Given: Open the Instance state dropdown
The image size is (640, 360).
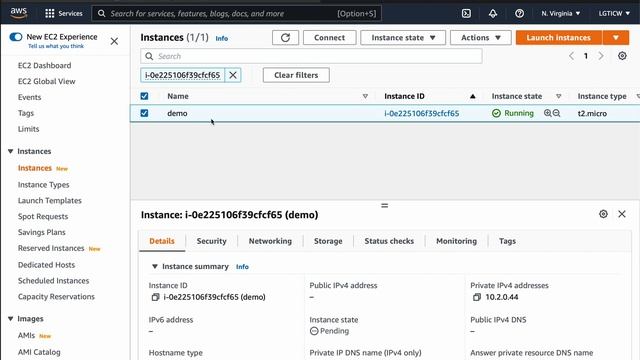Looking at the screenshot, I should [x=403, y=38].
